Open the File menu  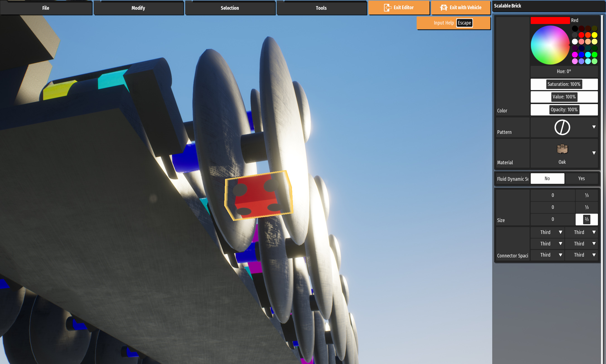pos(46,8)
